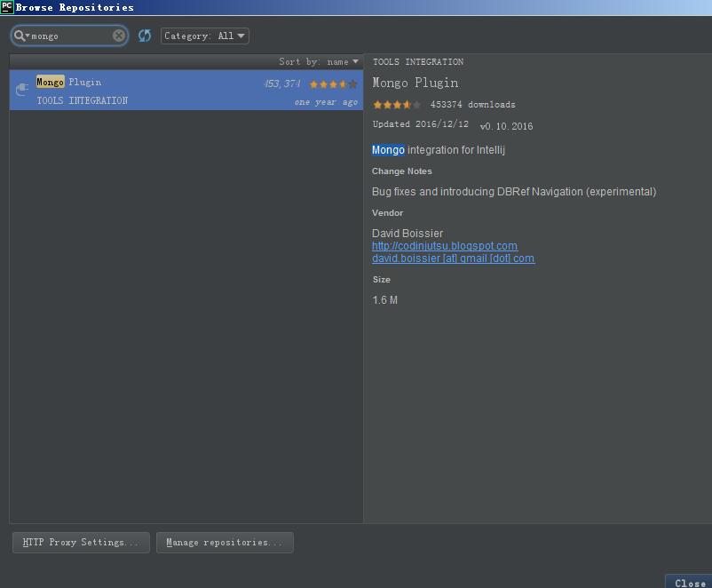
Task: Click the Updated 2016/12/12 date
Action: [421, 124]
